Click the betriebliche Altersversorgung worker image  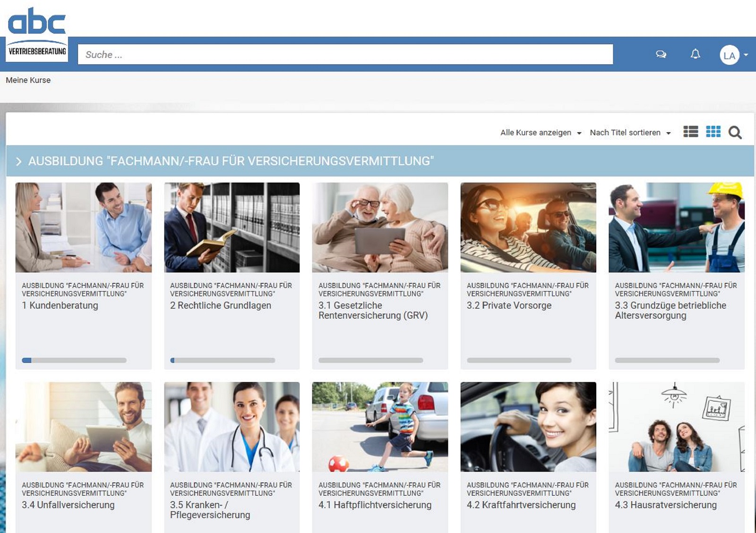(x=677, y=228)
